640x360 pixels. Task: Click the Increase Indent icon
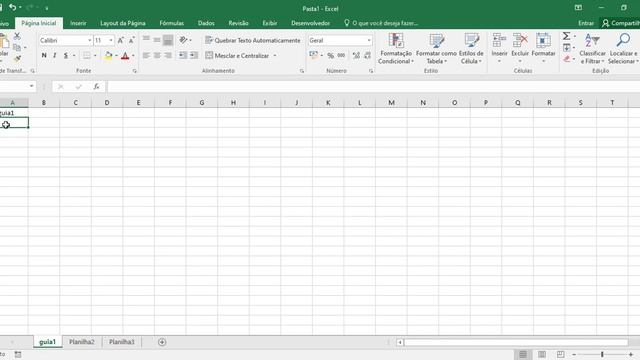(194, 56)
